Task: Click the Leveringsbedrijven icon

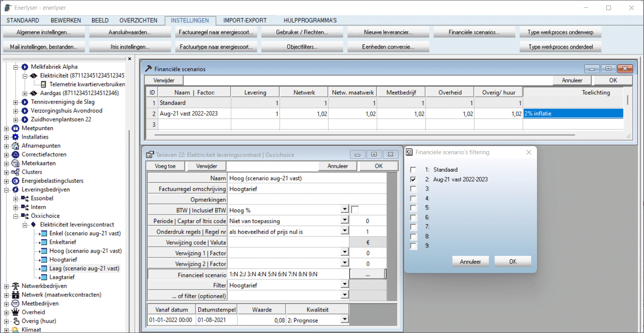Action: click(16, 190)
